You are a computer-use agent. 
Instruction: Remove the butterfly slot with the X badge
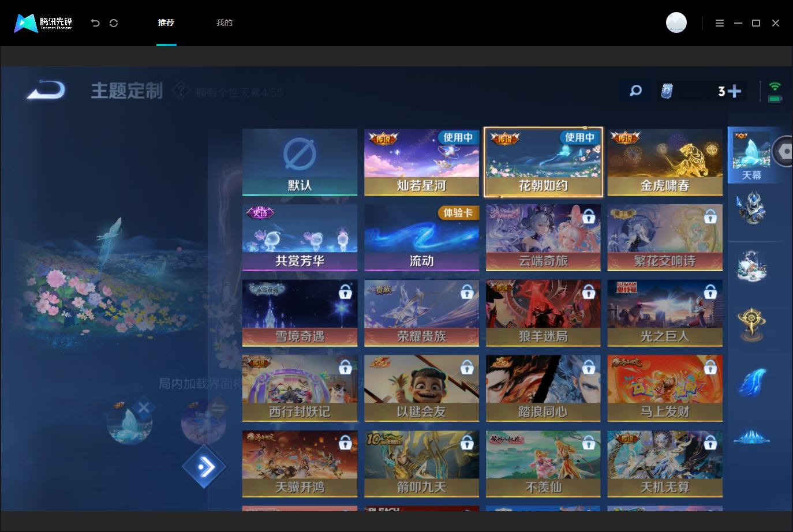(x=143, y=408)
